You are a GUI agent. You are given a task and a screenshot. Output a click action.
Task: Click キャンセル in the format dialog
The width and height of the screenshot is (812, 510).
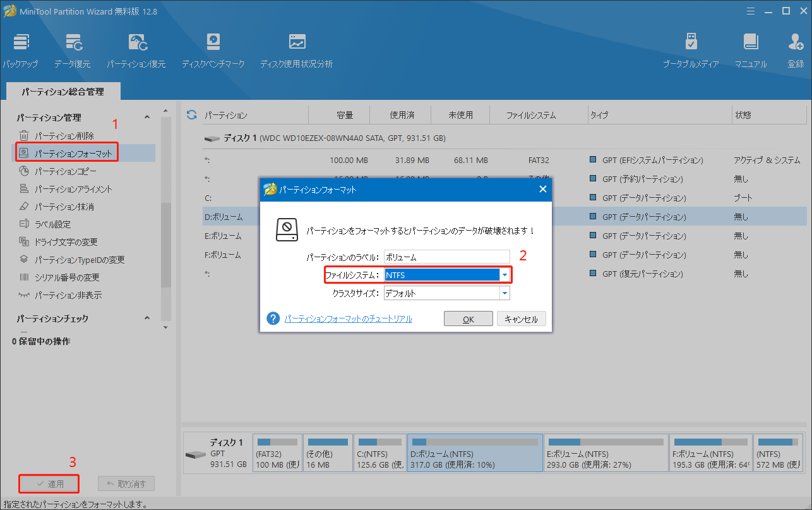522,319
